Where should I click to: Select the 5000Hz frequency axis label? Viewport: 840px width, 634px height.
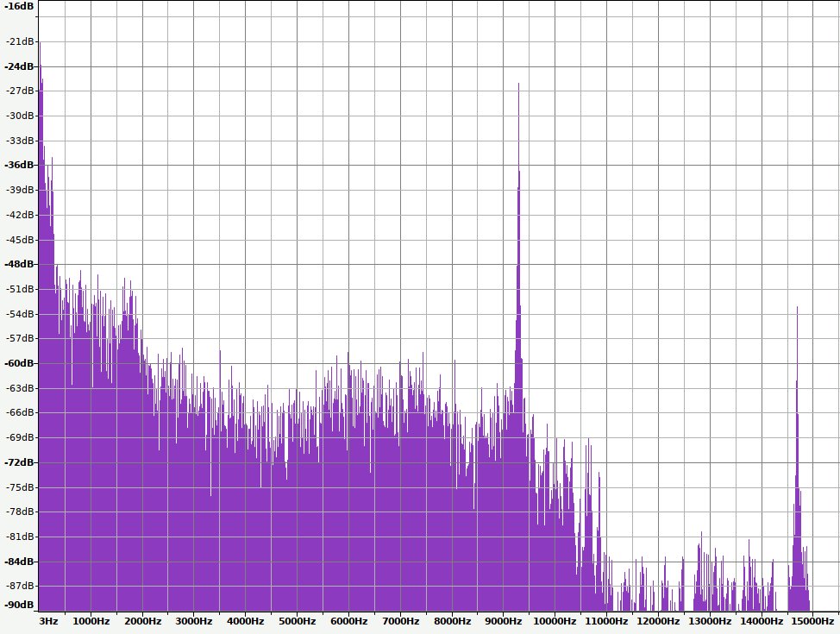[x=298, y=621]
